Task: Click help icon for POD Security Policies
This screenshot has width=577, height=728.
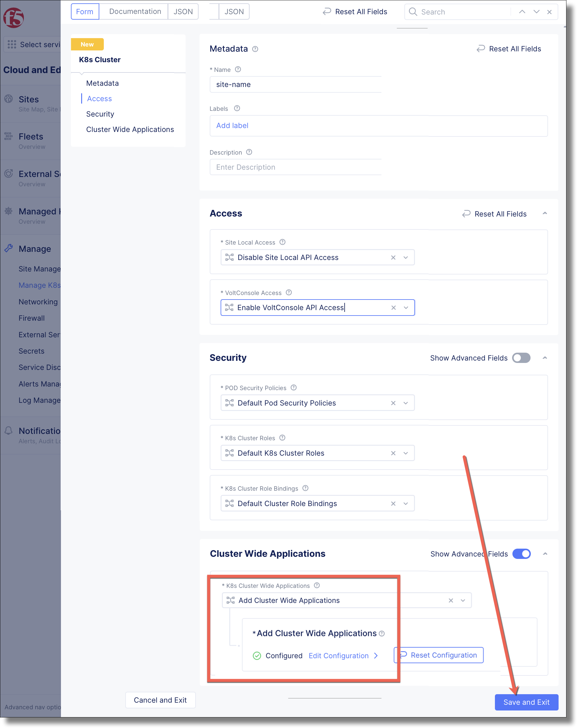Action: 294,388
